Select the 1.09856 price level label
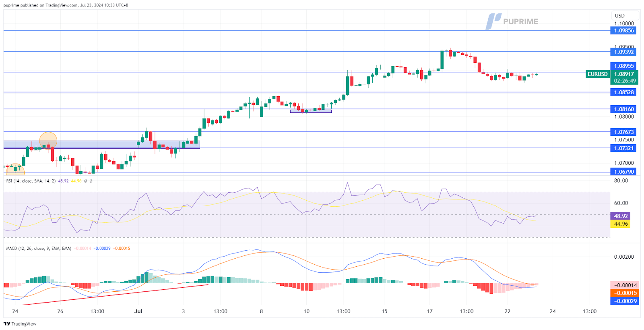This screenshot has height=330, width=644. point(623,31)
